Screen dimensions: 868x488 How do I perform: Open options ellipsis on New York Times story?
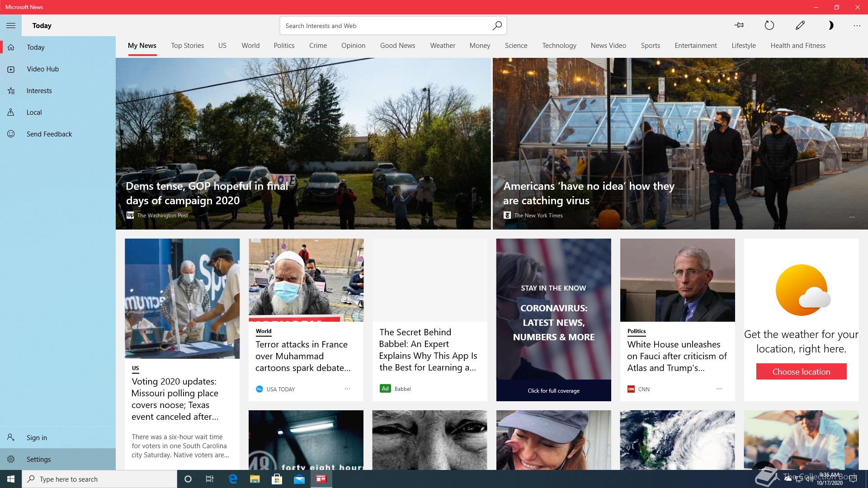click(x=852, y=217)
